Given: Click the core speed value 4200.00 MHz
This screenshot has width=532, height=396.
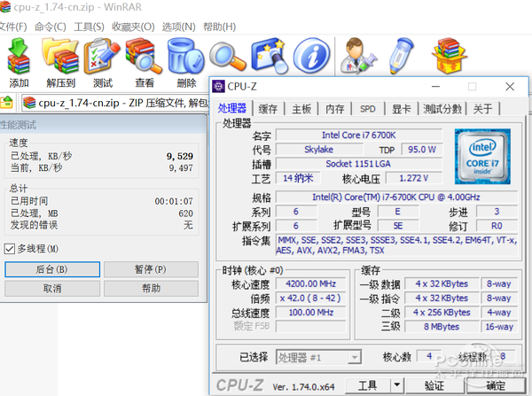Looking at the screenshot, I should pyautogui.click(x=311, y=283).
